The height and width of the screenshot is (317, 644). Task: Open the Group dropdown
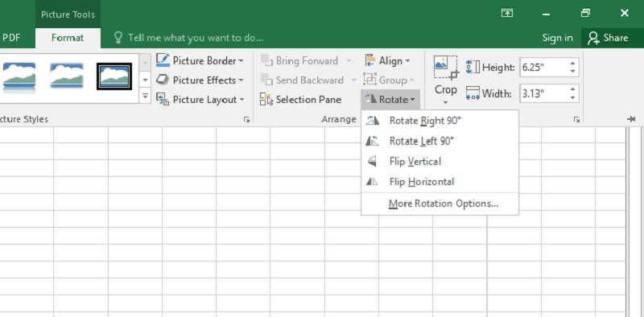[389, 80]
